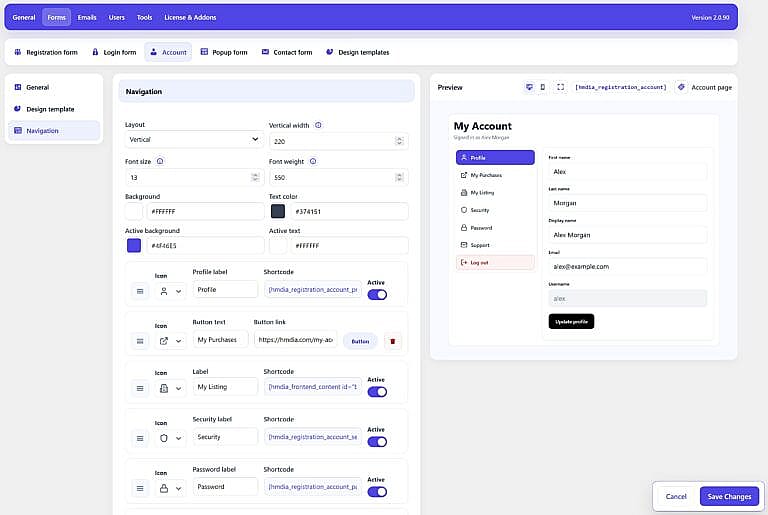Click drag handle of Security row
The width and height of the screenshot is (768, 515).
140,438
